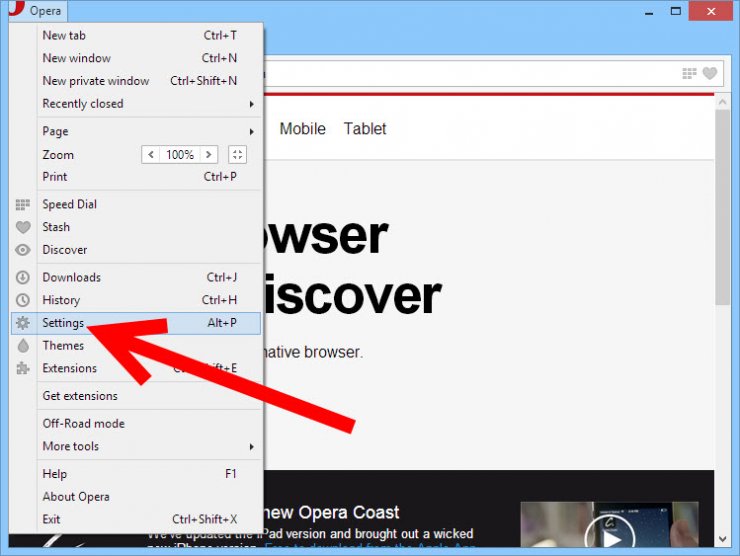The image size is (740, 556).
Task: Select New tab from the menu
Action: click(150, 35)
